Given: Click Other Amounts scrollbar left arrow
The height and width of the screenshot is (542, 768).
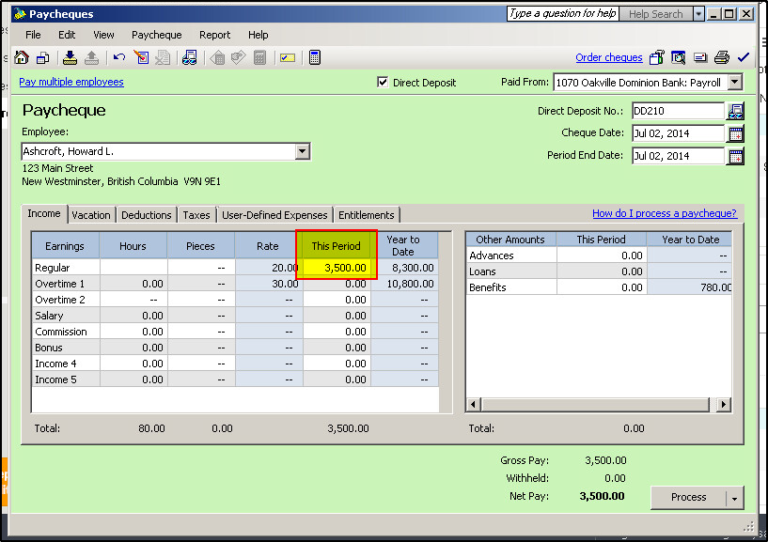Looking at the screenshot, I should tap(473, 404).
